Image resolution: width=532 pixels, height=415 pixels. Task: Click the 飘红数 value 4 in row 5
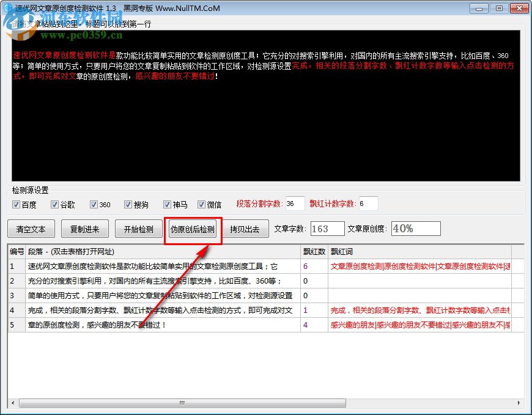point(314,325)
